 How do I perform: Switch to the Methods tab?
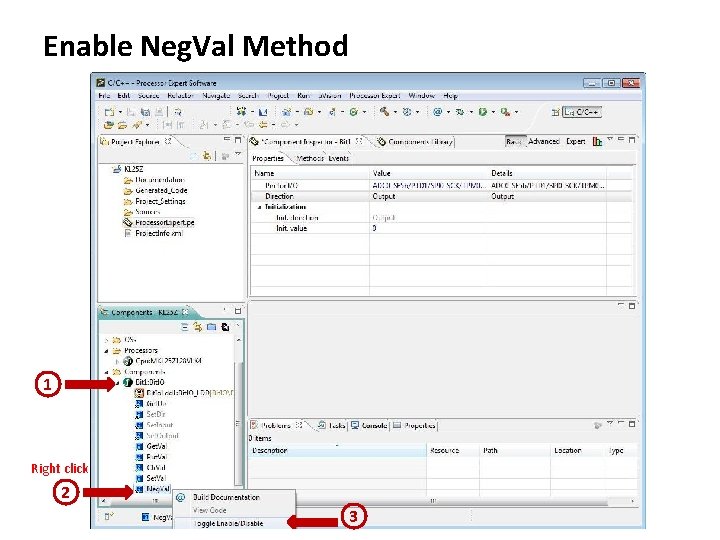pyautogui.click(x=310, y=158)
